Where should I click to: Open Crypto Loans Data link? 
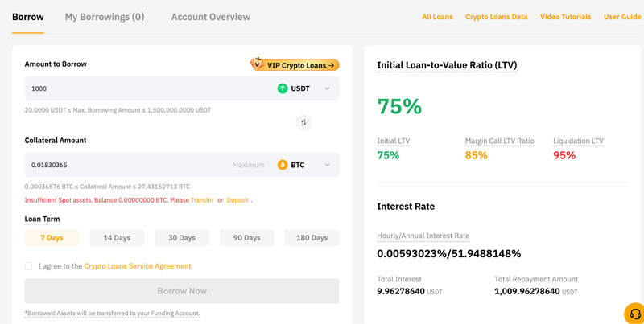click(497, 17)
